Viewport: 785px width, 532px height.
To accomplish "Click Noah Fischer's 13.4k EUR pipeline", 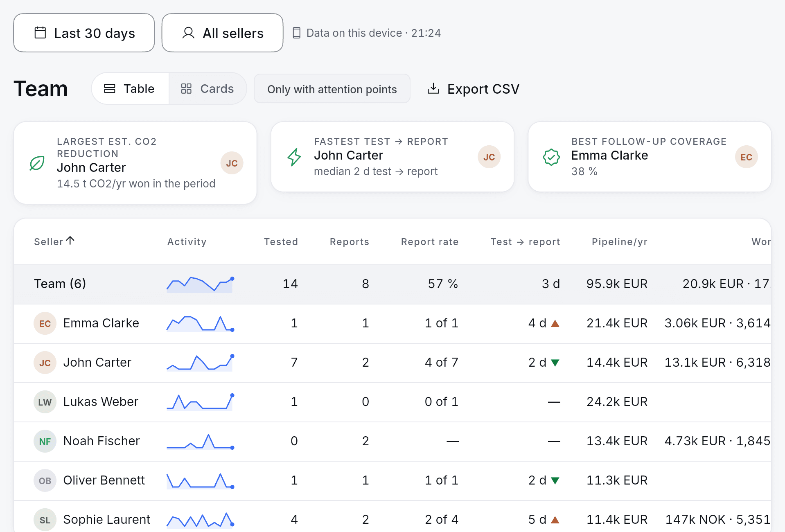I will 617,441.
